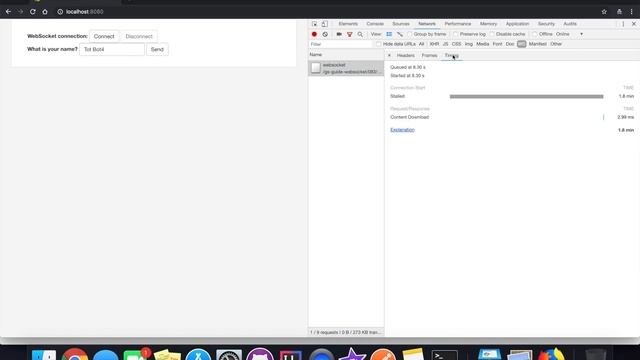Open the timing Explanation link
The image size is (640, 360).
coord(402,130)
